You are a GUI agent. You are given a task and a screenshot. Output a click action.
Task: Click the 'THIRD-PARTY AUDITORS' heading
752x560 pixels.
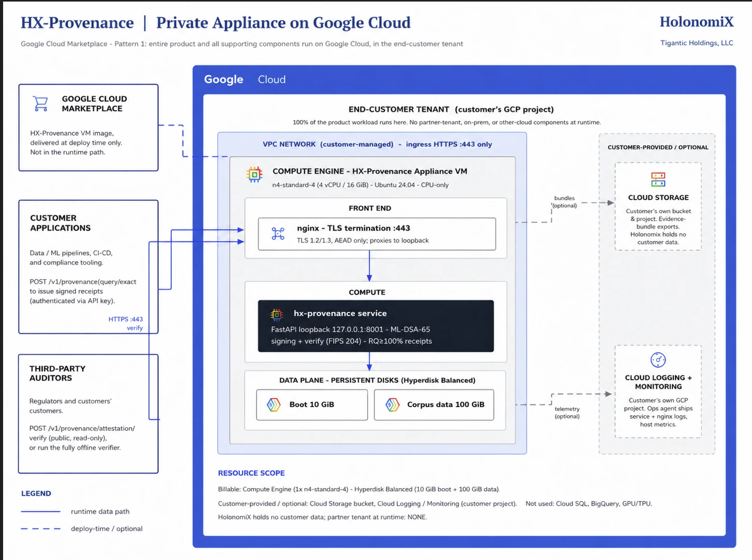click(x=57, y=373)
